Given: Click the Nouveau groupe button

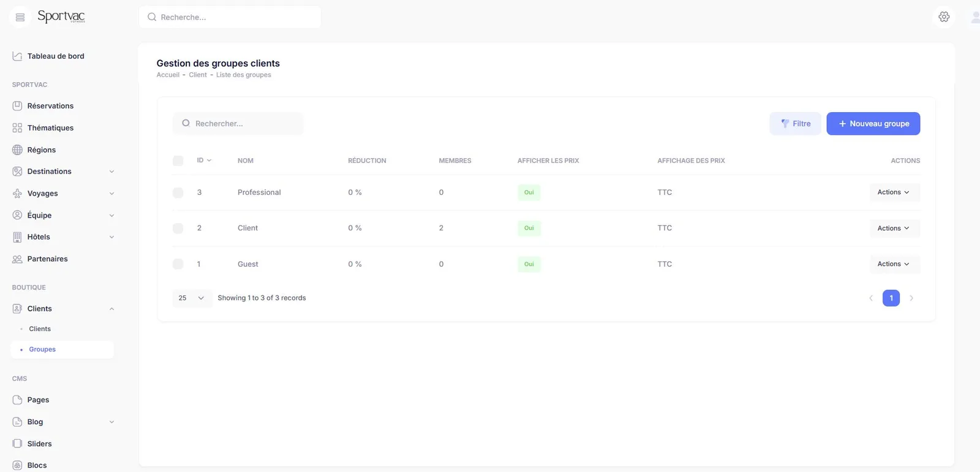Looking at the screenshot, I should 873,124.
